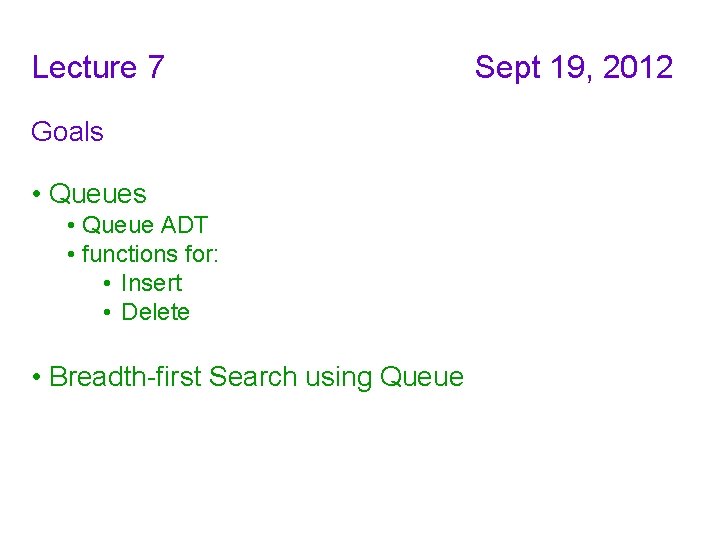This screenshot has height=540, width=720.
Task: Click the bullet dot before "Delete"
Action: [107, 313]
